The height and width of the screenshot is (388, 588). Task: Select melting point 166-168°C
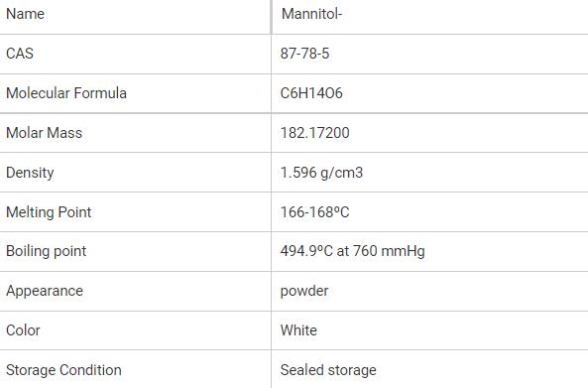315,212
